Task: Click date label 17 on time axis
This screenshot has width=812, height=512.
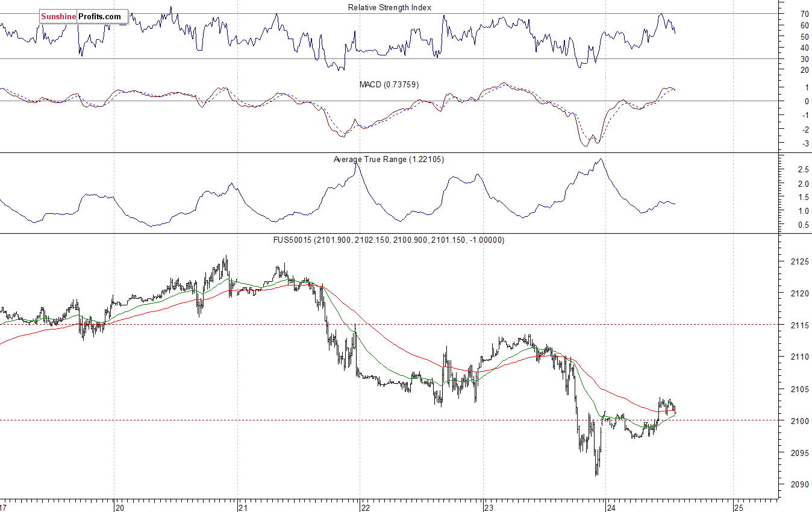Action: [4, 507]
